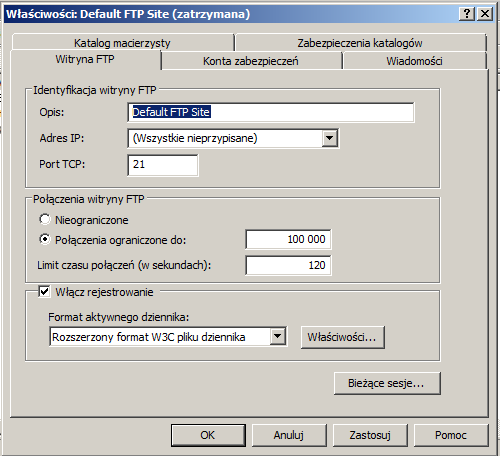Toggle Włącz rejestrowanie checkbox
The height and width of the screenshot is (456, 500).
(44, 292)
